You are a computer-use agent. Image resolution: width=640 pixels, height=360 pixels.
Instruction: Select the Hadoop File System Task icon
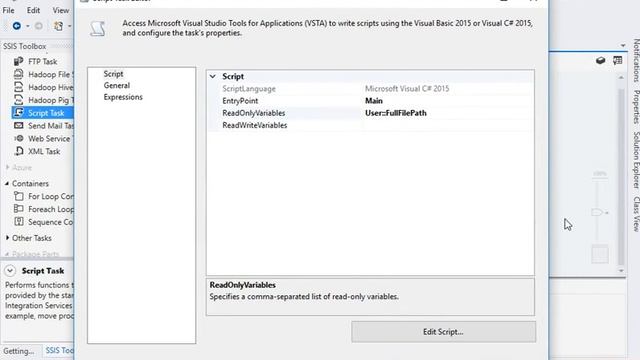point(18,74)
